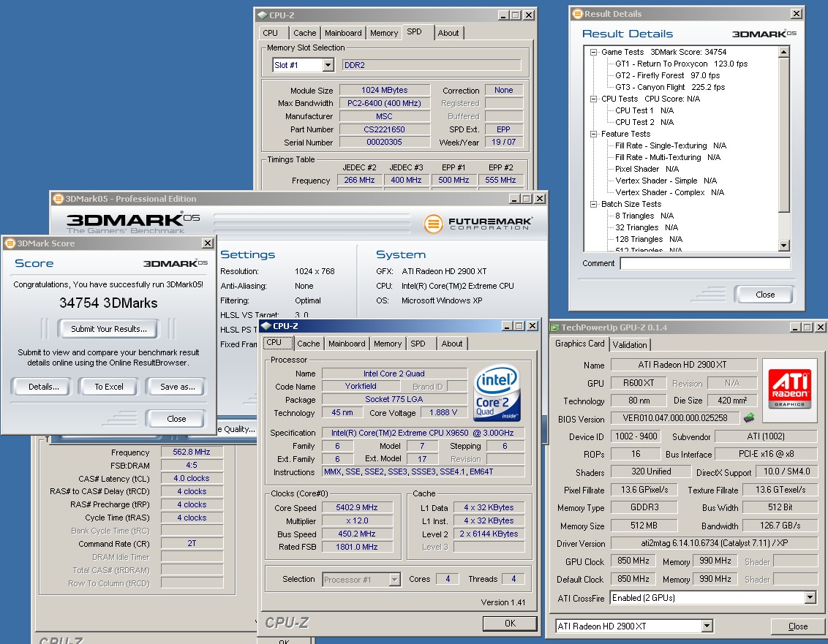Click the Yorkfield Code Name value
This screenshot has width=828, height=644.
tap(361, 386)
